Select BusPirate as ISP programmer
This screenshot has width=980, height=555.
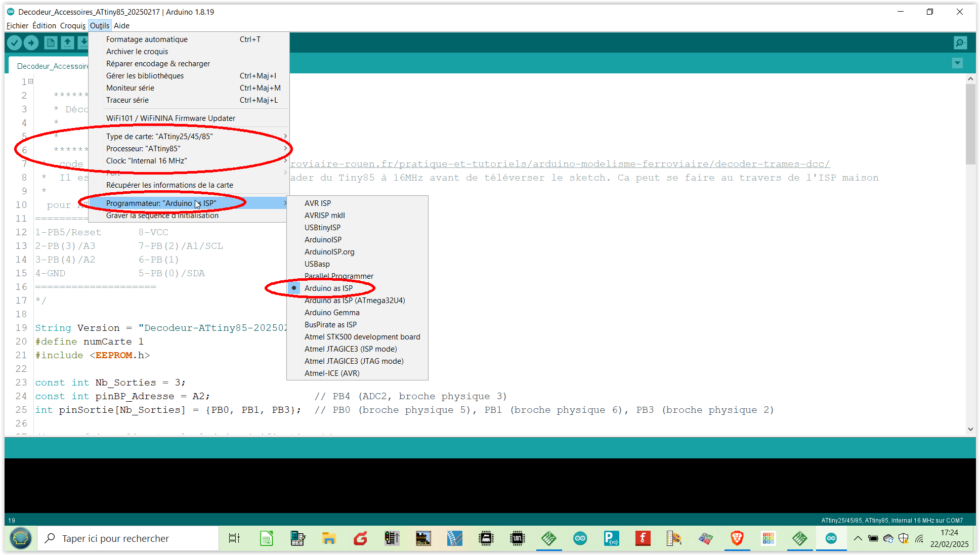tap(357, 325)
